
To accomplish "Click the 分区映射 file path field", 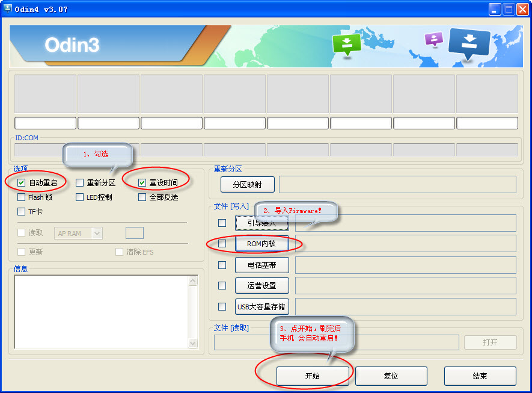I will pos(397,184).
